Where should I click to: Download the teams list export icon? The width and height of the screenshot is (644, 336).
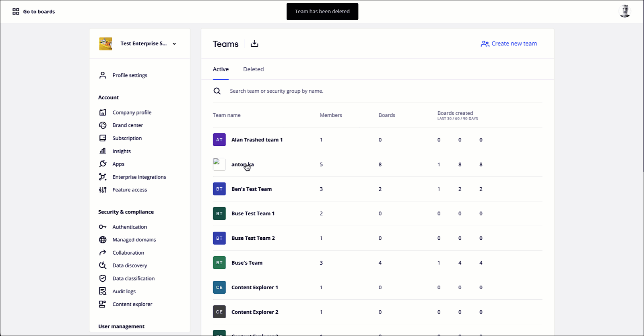pos(254,44)
